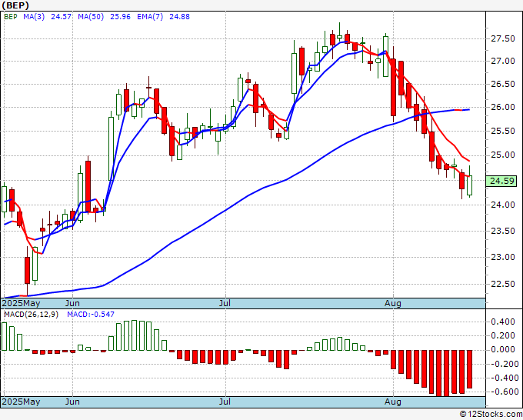This screenshot has height=420, width=523.
Task: Click the MA(50) legend label
Action: point(91,17)
